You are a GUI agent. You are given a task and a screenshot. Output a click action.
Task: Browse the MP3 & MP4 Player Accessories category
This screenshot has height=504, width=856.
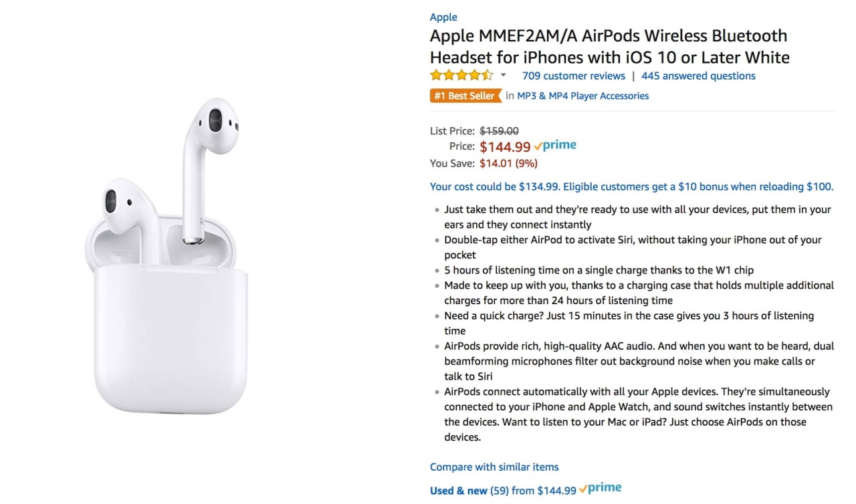point(581,96)
